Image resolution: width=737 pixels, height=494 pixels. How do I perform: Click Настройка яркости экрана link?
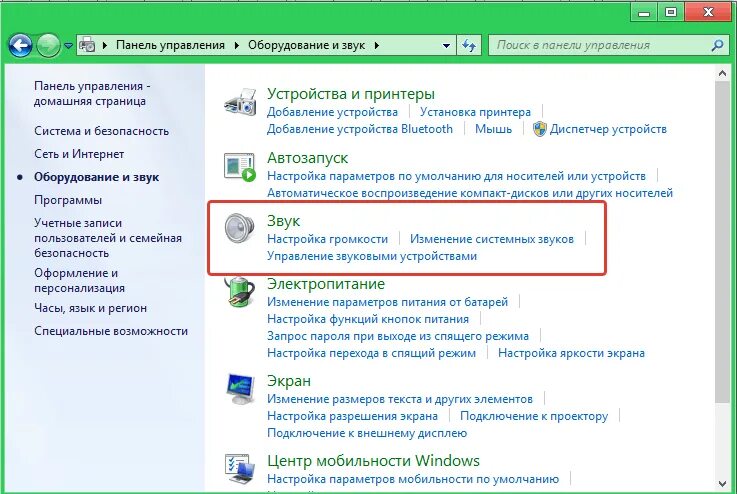click(x=571, y=353)
